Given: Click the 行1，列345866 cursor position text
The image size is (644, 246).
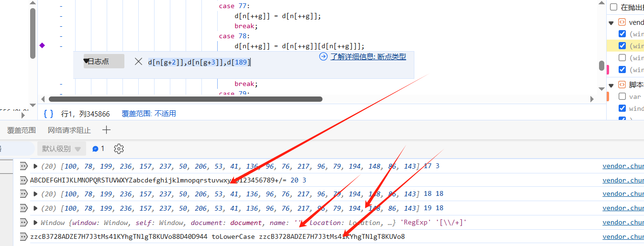Looking at the screenshot, I should pyautogui.click(x=85, y=114).
